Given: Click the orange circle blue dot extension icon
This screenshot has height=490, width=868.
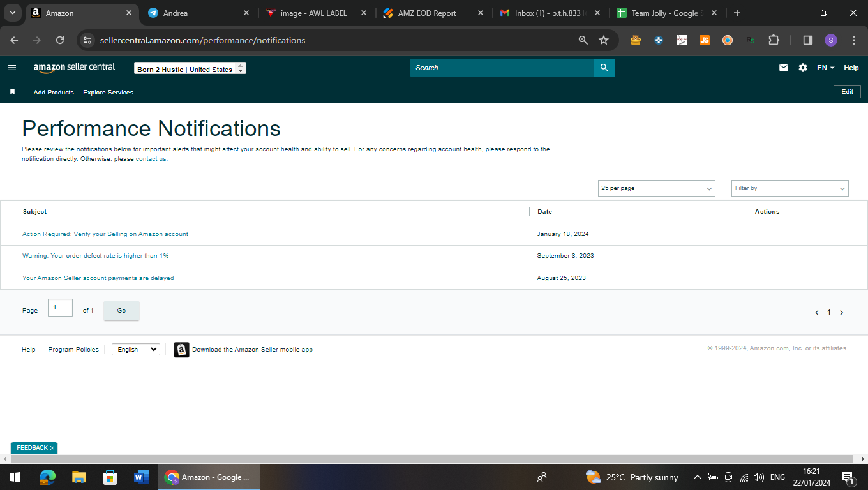Looking at the screenshot, I should pos(728,40).
